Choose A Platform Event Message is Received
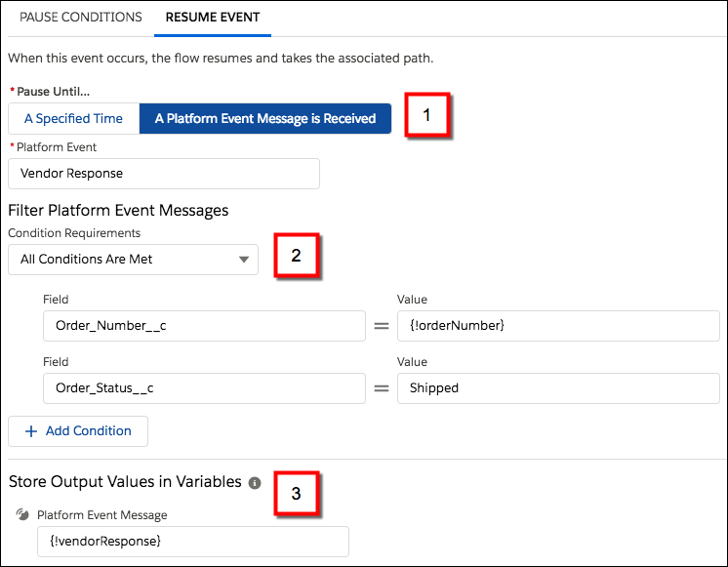Image resolution: width=728 pixels, height=567 pixels. (265, 118)
